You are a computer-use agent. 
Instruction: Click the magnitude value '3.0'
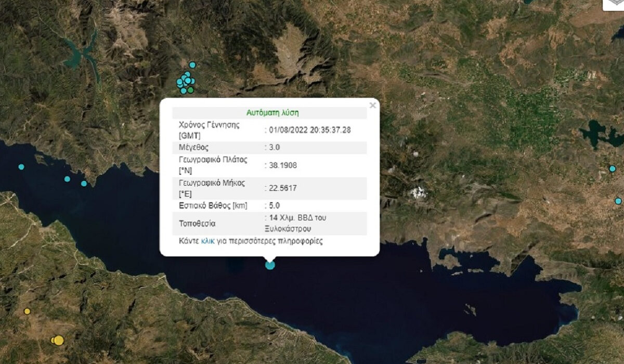point(274,148)
